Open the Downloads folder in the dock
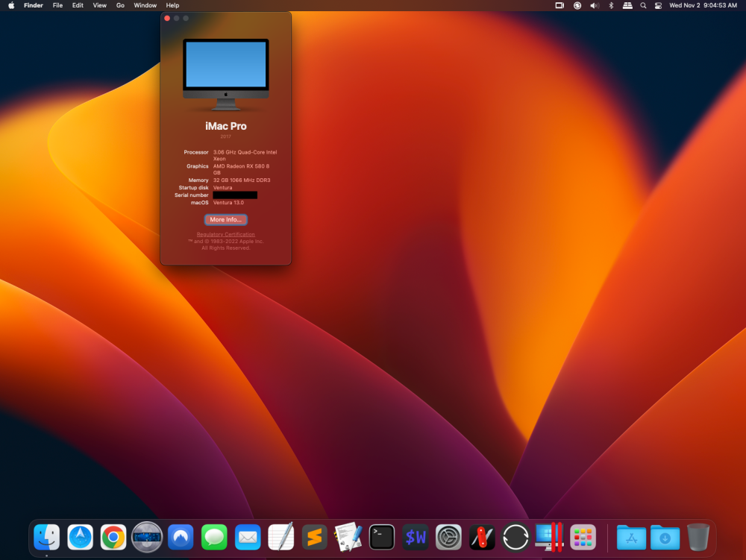 point(665,537)
